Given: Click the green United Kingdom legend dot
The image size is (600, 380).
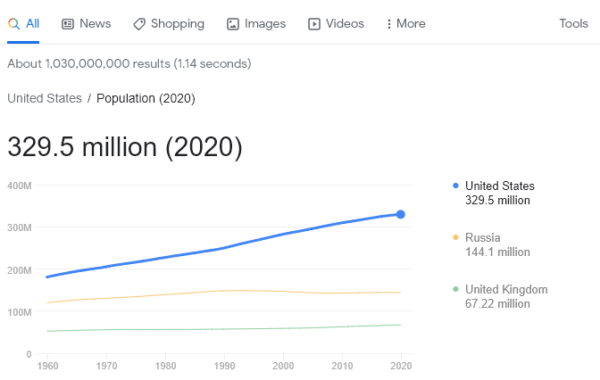Looking at the screenshot, I should [455, 289].
